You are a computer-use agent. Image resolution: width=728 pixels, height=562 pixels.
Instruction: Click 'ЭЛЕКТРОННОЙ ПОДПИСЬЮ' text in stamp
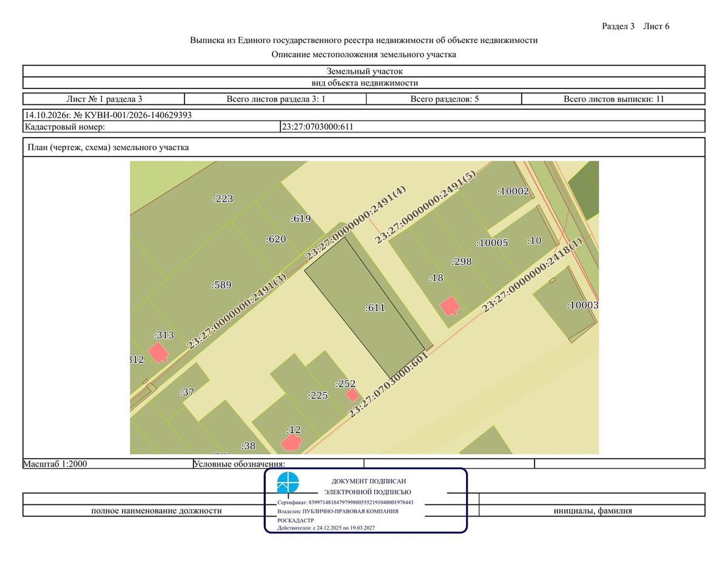pos(368,492)
